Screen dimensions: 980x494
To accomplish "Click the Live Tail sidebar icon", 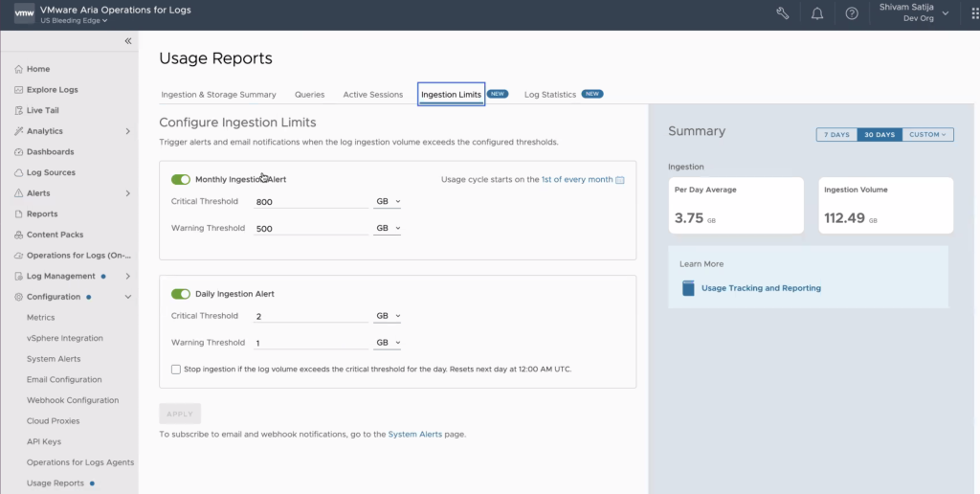I will coord(19,110).
